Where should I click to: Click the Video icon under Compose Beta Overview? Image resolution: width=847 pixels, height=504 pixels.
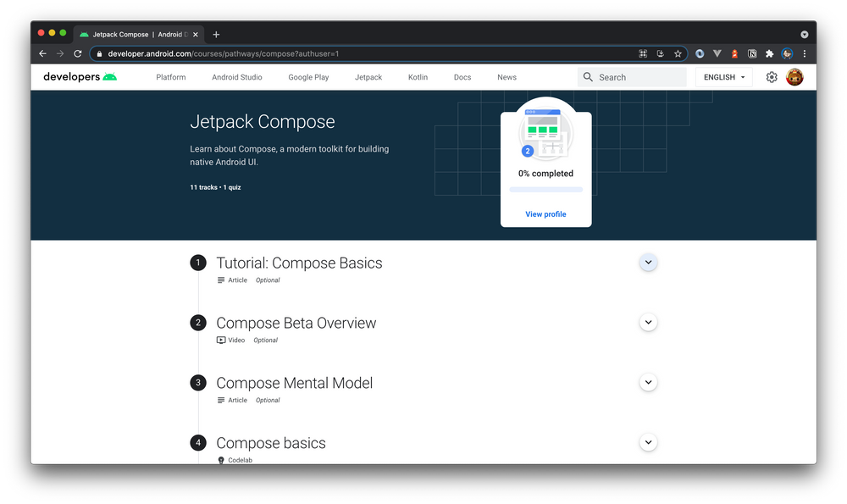coord(220,340)
